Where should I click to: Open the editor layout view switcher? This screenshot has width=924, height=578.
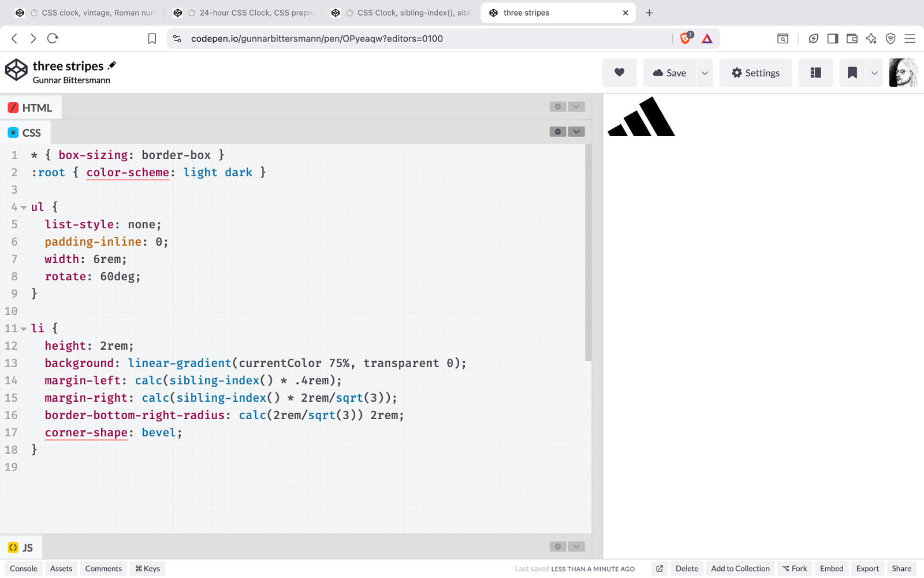(x=815, y=73)
